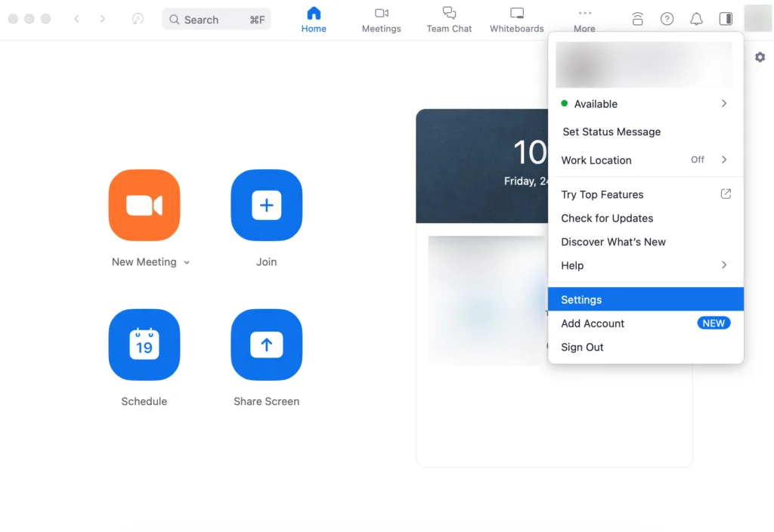Open Settings from the profile menu
The image size is (774, 532).
click(x=646, y=299)
